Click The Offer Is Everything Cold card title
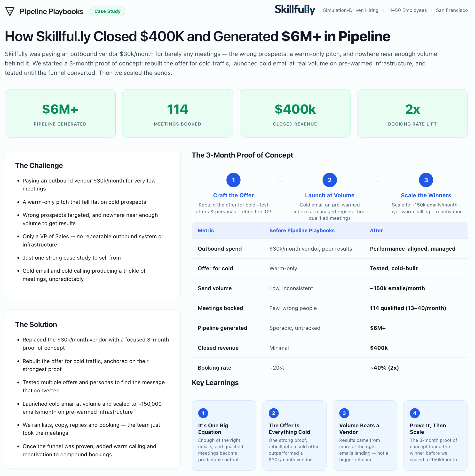This screenshot has height=476, width=475. click(289, 429)
